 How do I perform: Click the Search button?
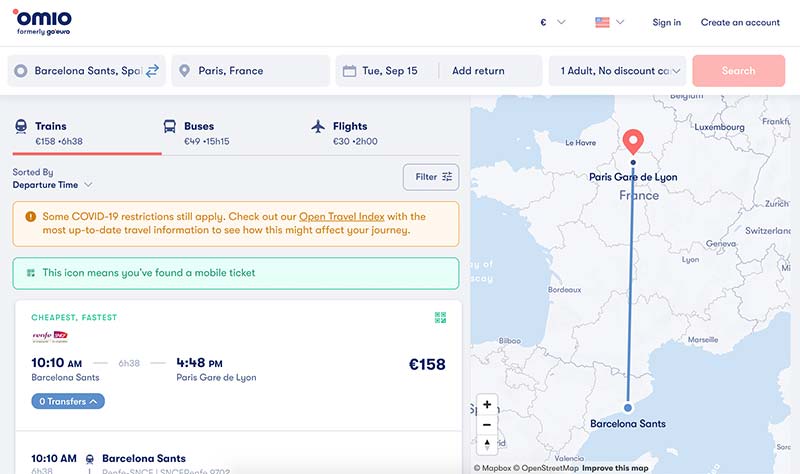(738, 71)
